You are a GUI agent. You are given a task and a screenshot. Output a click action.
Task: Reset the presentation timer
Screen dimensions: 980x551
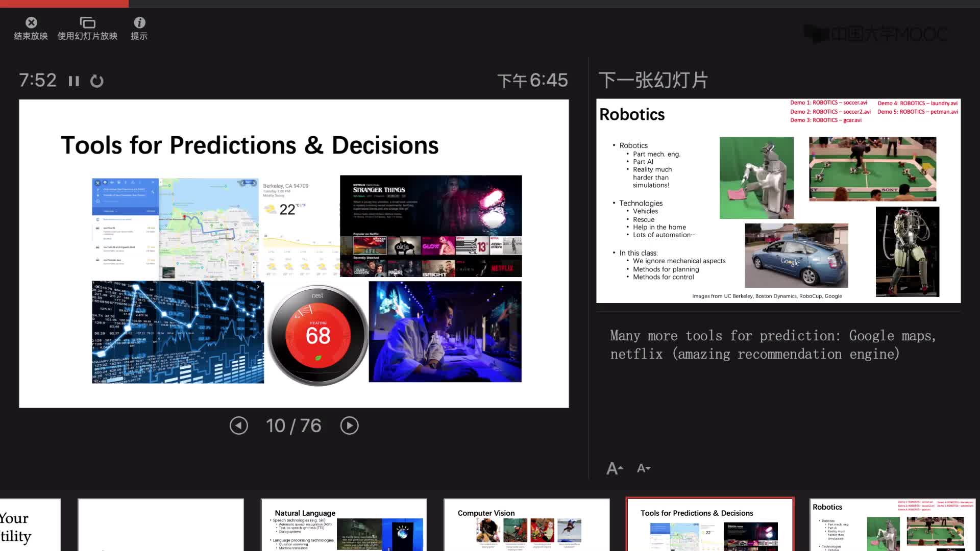[x=97, y=81]
